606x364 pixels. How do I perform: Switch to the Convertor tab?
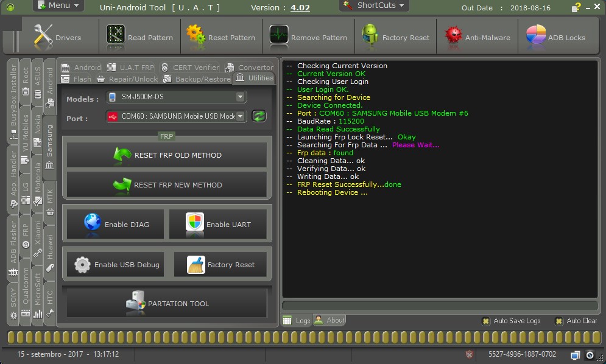(249, 67)
